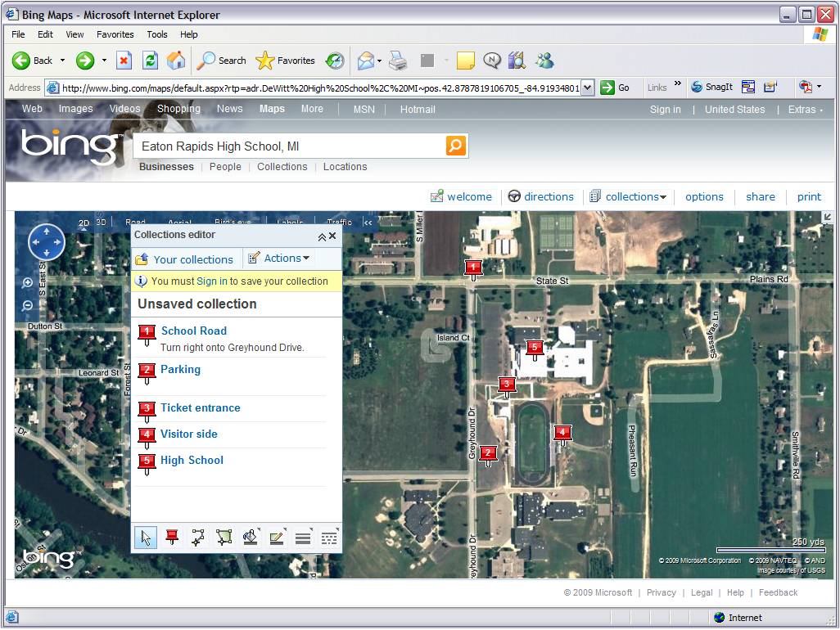Click the browser Forward arrow
Viewport: 840px width, 630px height.
click(x=84, y=61)
